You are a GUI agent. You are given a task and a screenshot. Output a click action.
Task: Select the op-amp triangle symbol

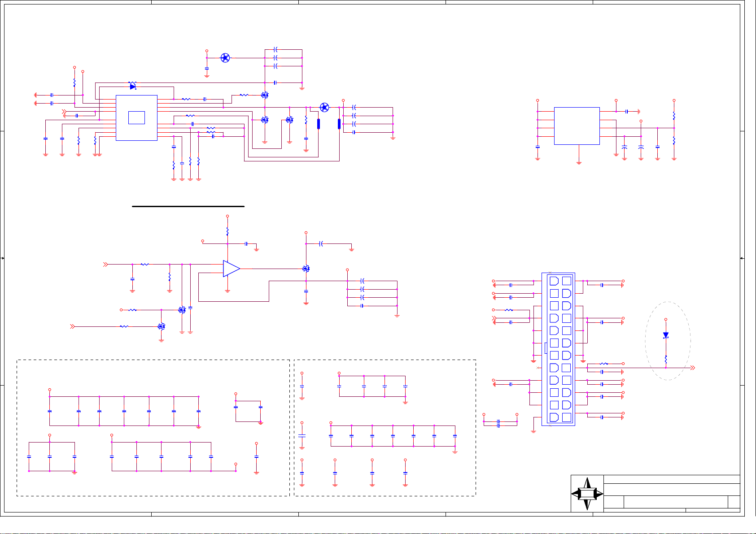(232, 269)
